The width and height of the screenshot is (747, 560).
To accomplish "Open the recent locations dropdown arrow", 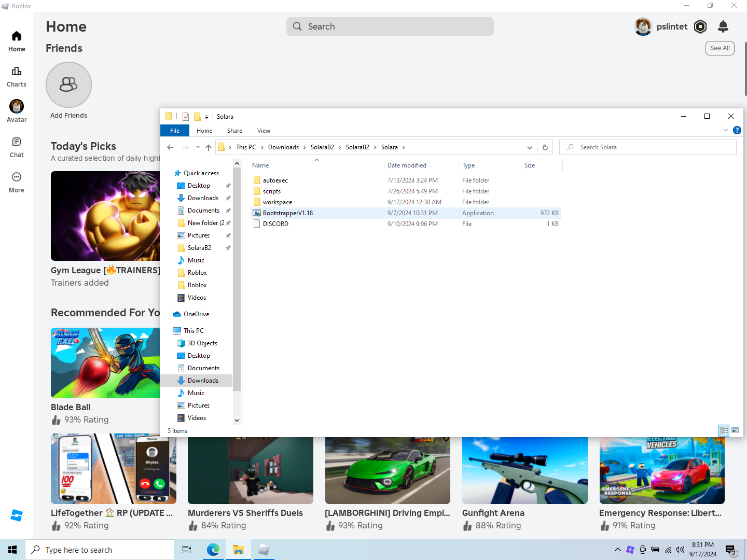I will 198,147.
